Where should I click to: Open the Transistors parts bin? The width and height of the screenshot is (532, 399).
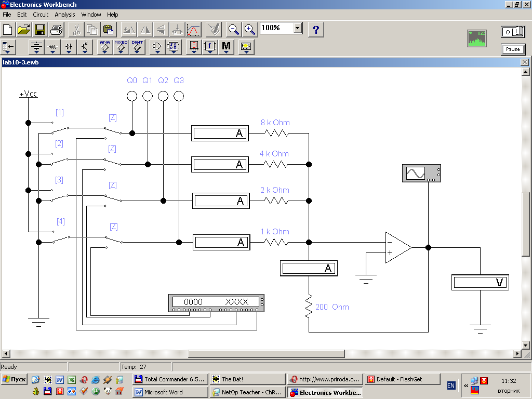point(85,47)
